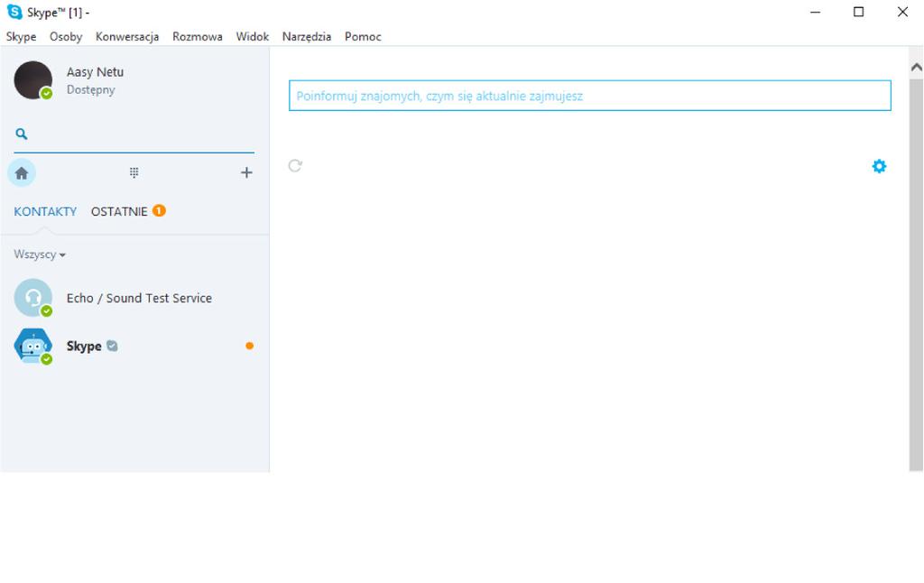Click the search magnifier icon

pyautogui.click(x=22, y=134)
